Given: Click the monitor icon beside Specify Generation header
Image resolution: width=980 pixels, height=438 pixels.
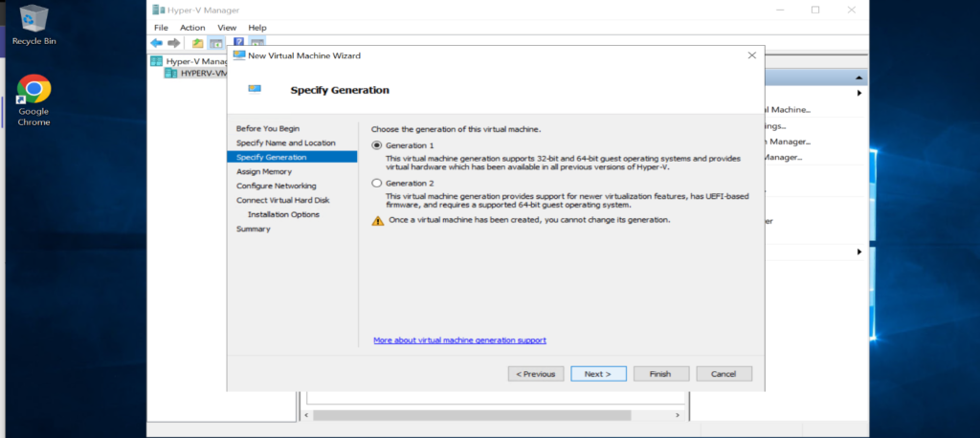Looking at the screenshot, I should pos(255,89).
